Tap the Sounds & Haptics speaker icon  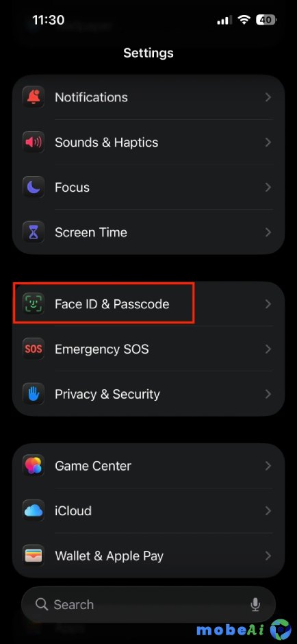pos(34,143)
